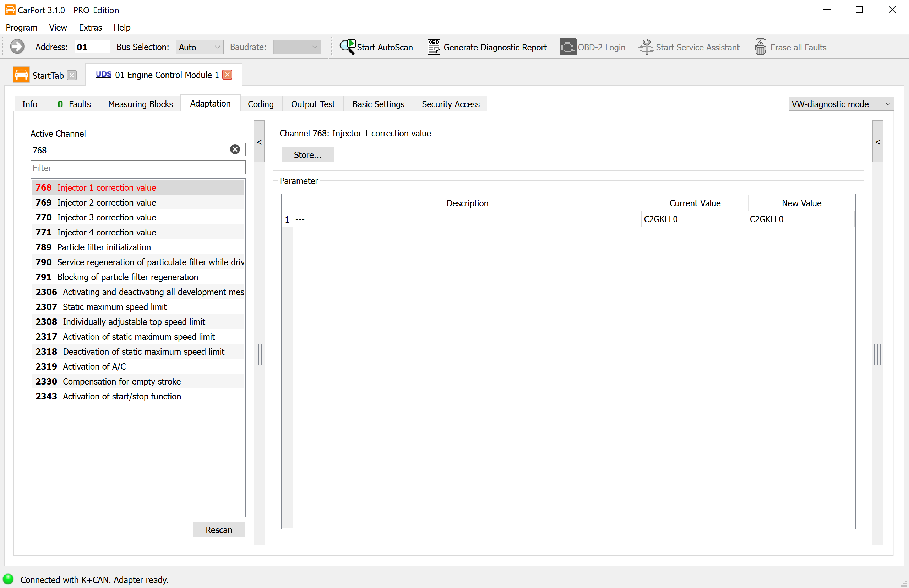Image resolution: width=909 pixels, height=588 pixels.
Task: Open the Bus Selection dropdown
Action: click(x=199, y=47)
